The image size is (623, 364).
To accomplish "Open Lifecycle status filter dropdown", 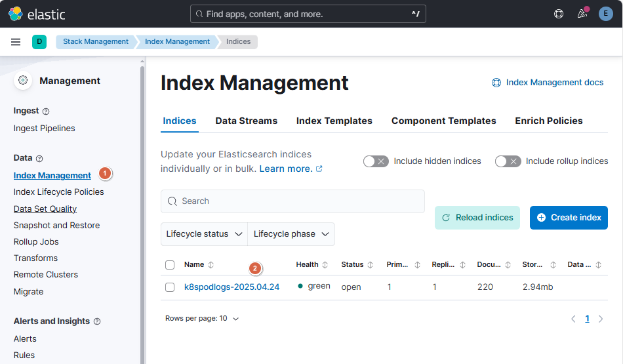I will (x=204, y=234).
